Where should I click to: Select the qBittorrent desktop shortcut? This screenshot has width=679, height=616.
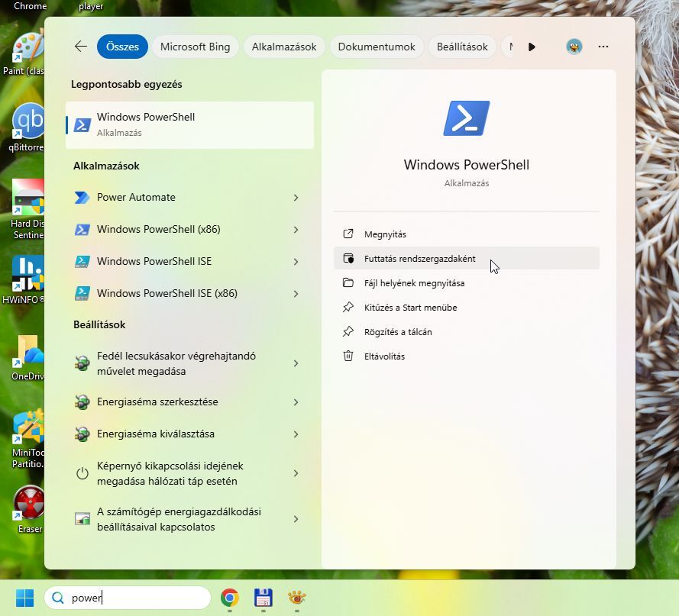27,127
